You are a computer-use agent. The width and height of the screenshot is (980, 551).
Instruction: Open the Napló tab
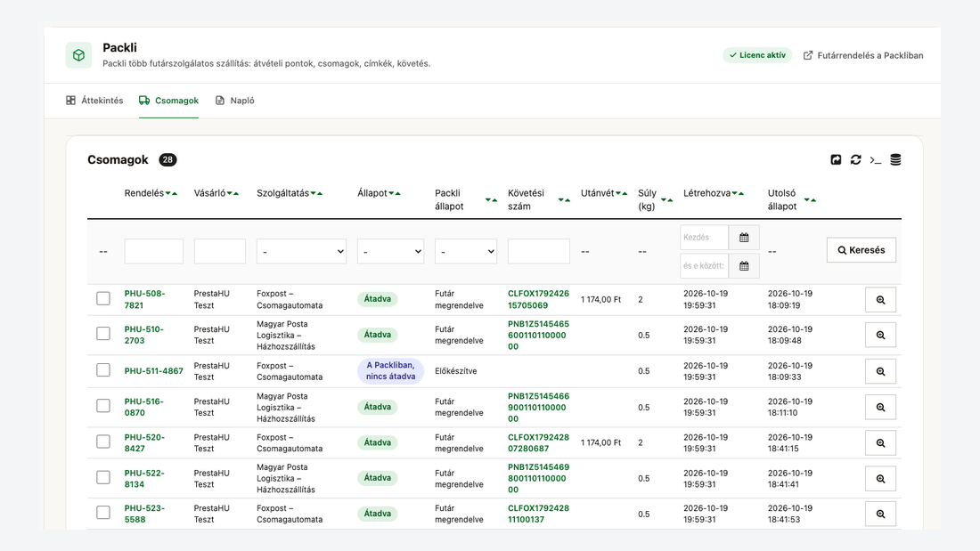[x=235, y=101]
